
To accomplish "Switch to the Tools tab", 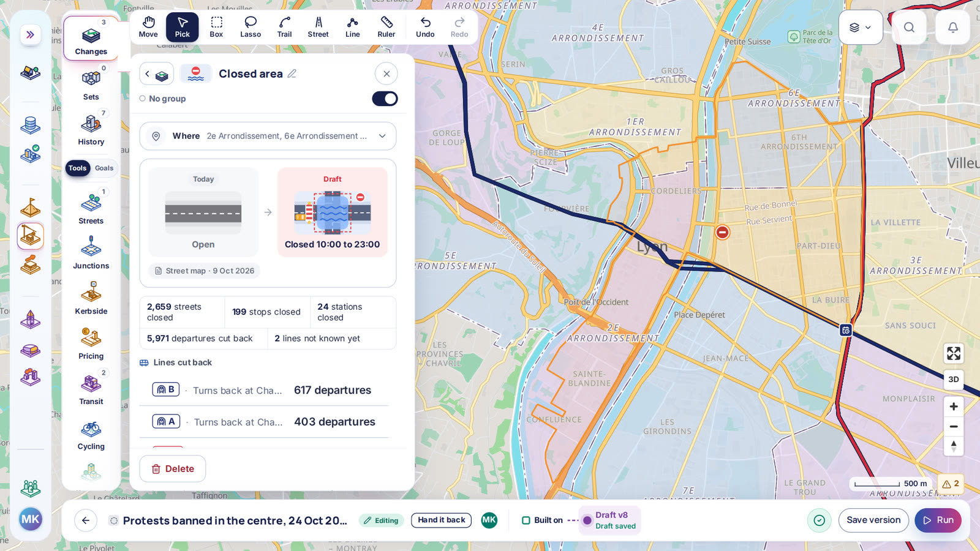I will (78, 168).
